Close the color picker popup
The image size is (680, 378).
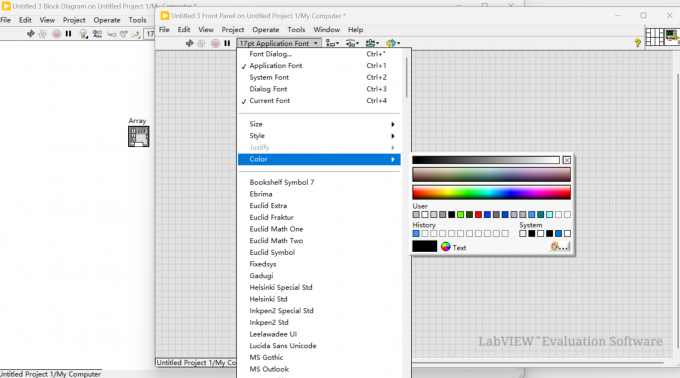[x=566, y=160]
